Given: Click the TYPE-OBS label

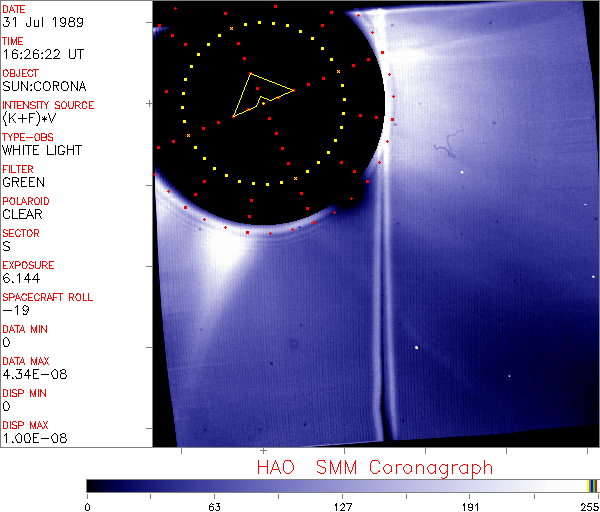Looking at the screenshot, I should tap(28, 137).
